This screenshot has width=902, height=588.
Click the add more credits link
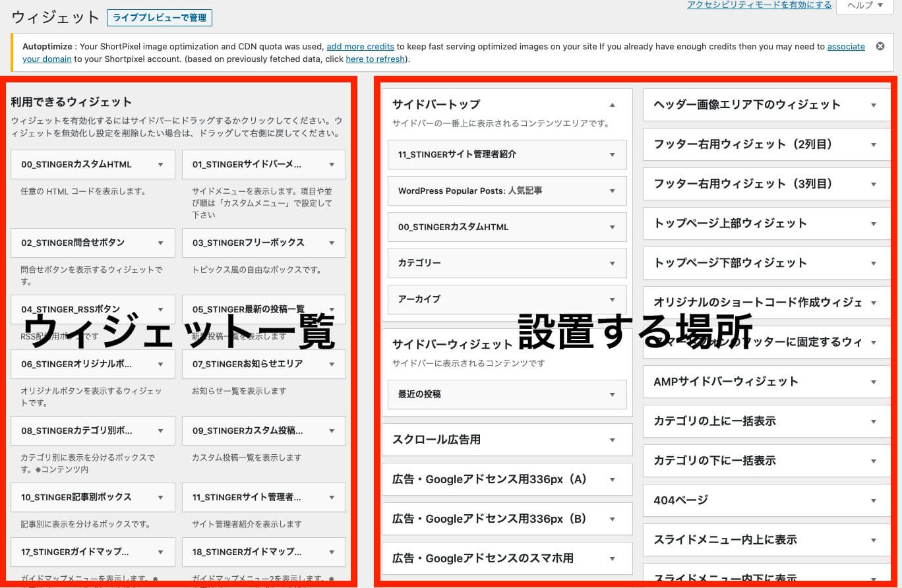tap(360, 46)
